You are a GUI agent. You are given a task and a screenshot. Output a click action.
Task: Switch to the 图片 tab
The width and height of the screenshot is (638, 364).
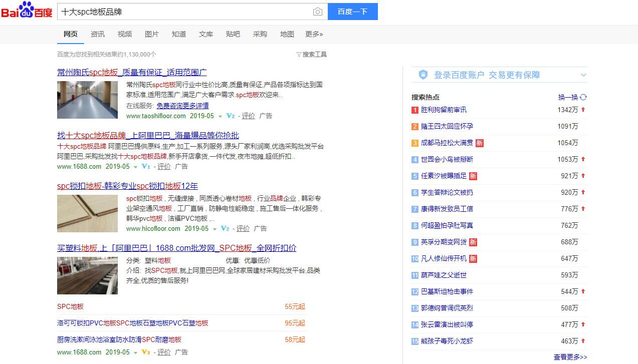152,34
